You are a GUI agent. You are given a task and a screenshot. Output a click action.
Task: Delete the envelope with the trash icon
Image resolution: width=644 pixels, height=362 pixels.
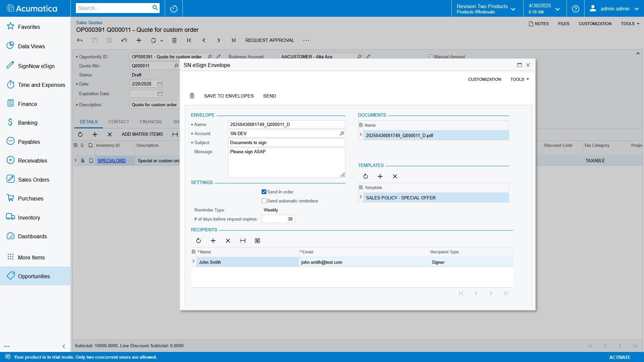[x=192, y=96]
